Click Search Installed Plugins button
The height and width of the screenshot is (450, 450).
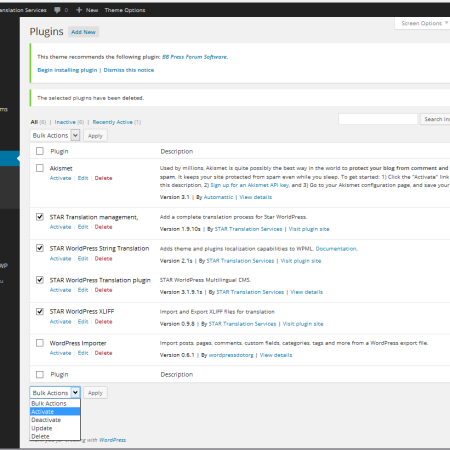tap(435, 119)
